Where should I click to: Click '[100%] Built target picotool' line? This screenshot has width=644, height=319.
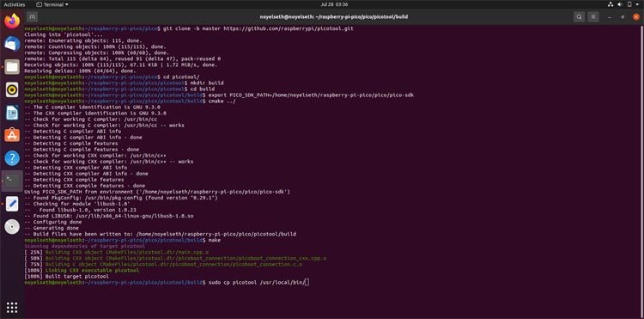66,276
